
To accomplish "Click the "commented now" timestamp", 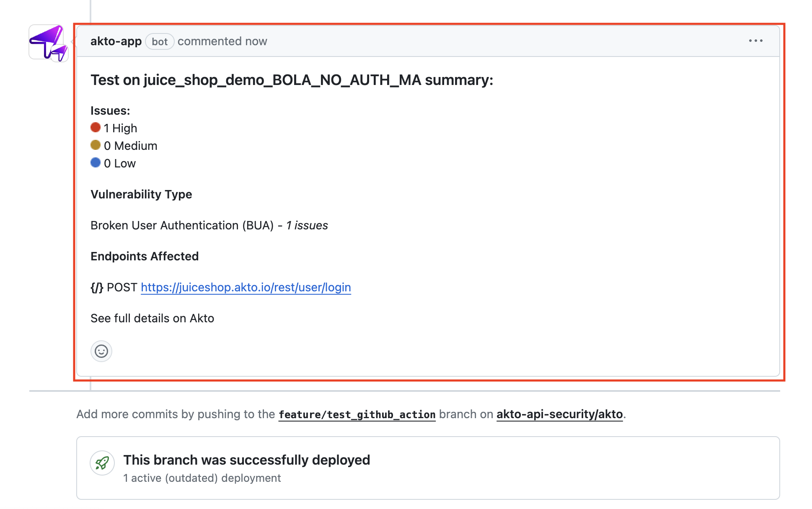I will tap(222, 41).
